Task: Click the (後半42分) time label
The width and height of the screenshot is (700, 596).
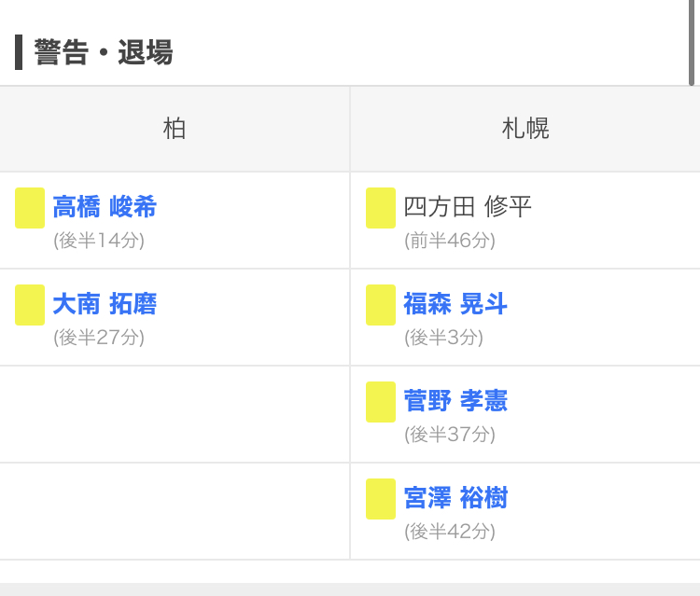Action: point(450,532)
